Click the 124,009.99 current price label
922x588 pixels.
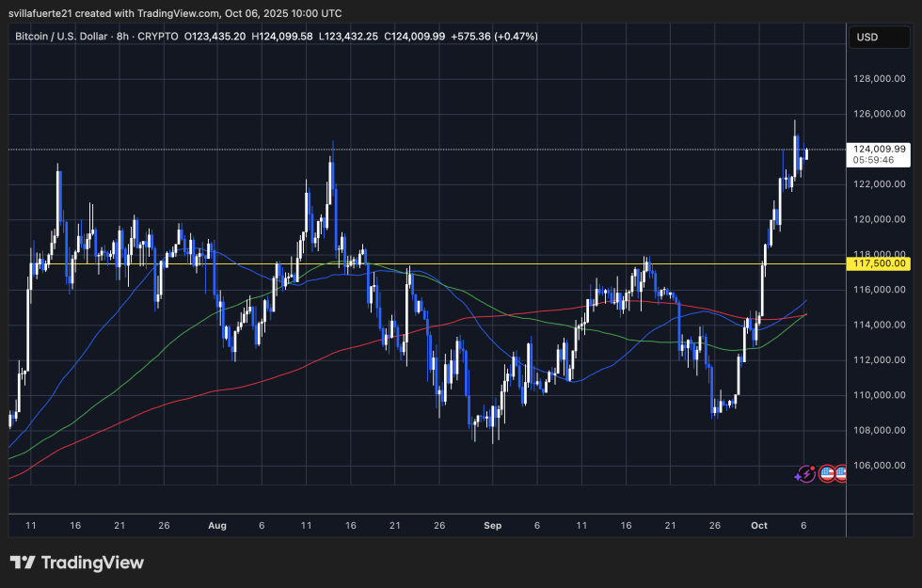coord(878,151)
